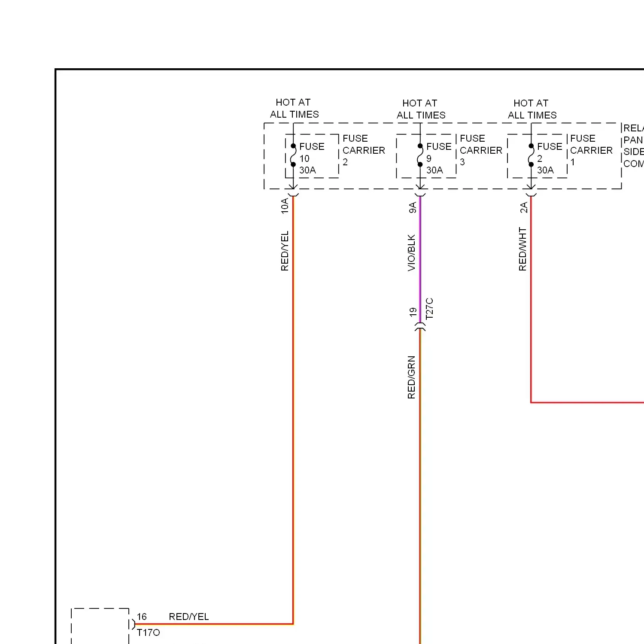Click the horizontal RED/YEL label near T17O
The image size is (644, 644).
tap(189, 617)
